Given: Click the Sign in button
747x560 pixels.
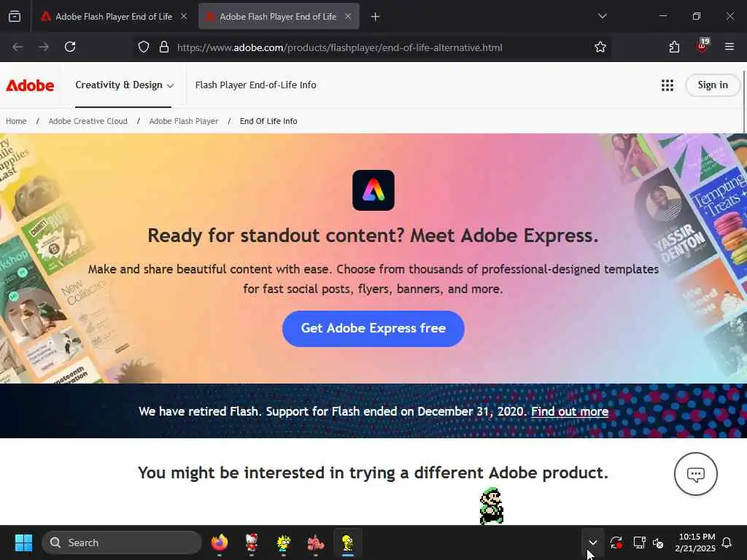Looking at the screenshot, I should point(713,85).
